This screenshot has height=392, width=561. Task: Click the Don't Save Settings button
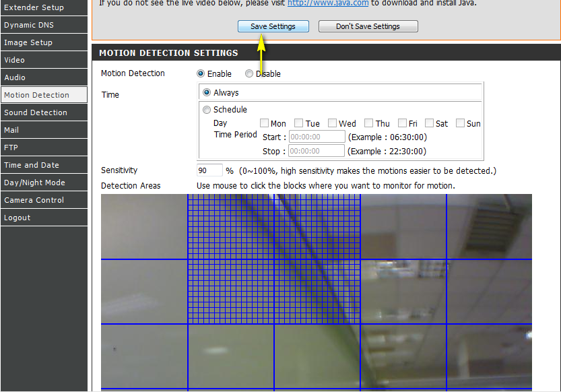tap(368, 26)
